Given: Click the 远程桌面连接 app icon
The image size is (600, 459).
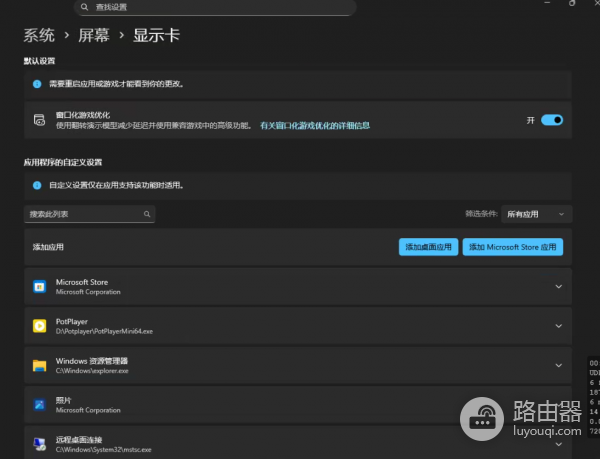Looking at the screenshot, I should click(39, 444).
